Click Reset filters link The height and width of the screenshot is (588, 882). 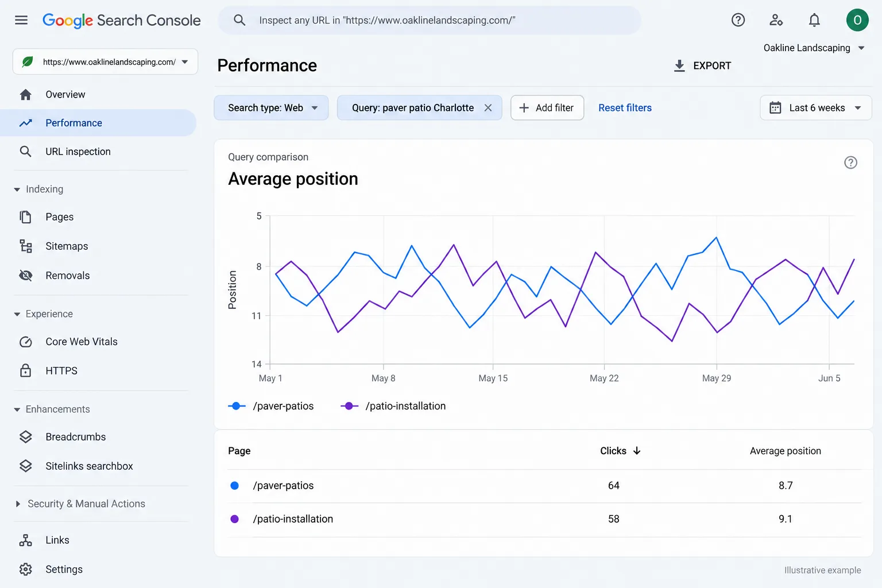[x=625, y=107]
